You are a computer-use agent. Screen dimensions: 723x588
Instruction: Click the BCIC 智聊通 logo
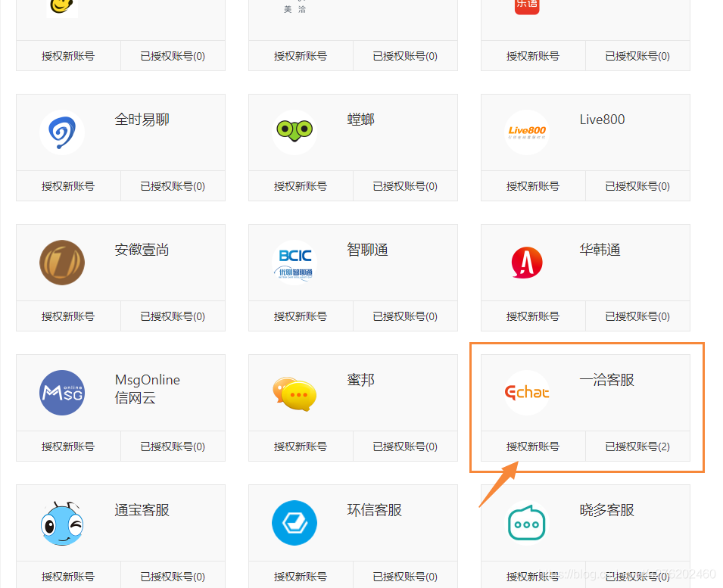(x=294, y=263)
